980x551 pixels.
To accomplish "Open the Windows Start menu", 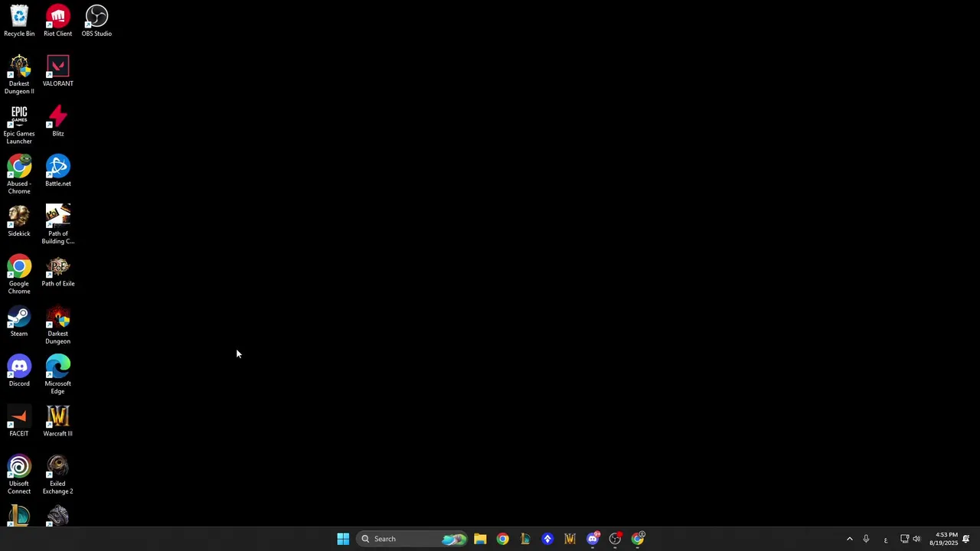I will [x=343, y=539].
